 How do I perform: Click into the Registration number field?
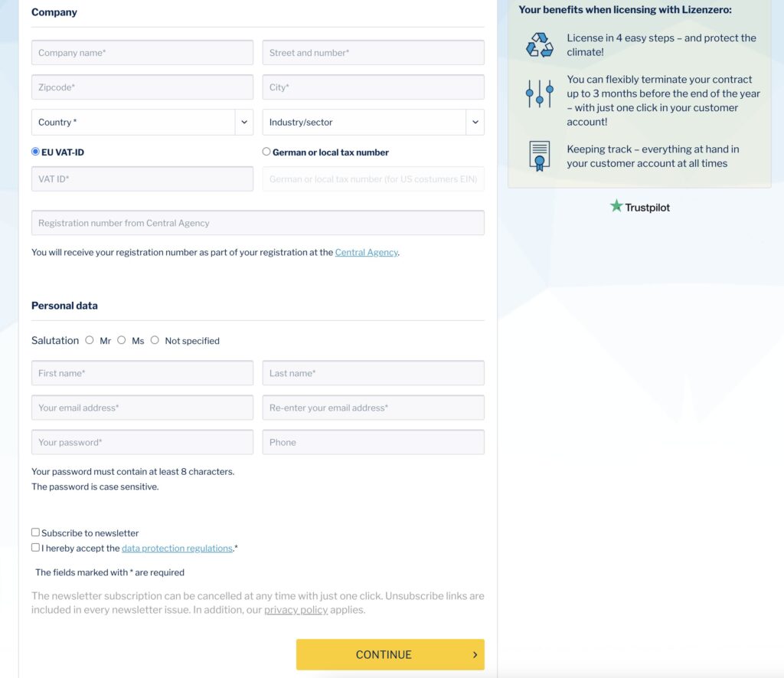[258, 223]
